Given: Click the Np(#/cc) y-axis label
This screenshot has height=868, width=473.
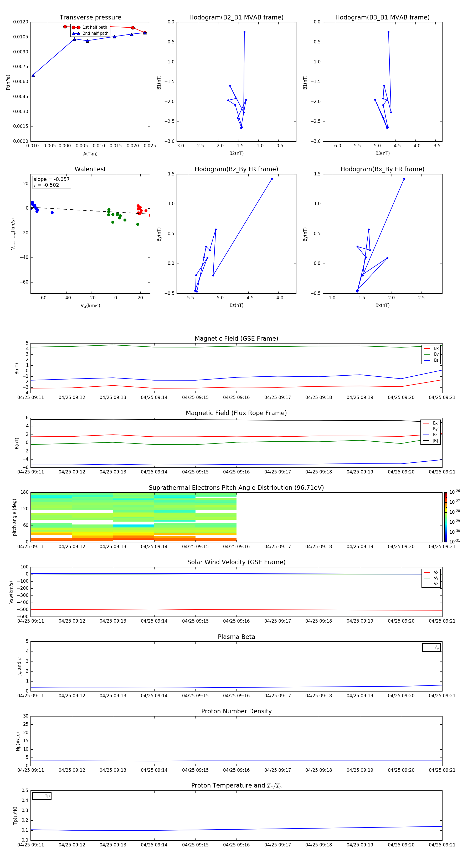Looking at the screenshot, I should click(x=18, y=741).
